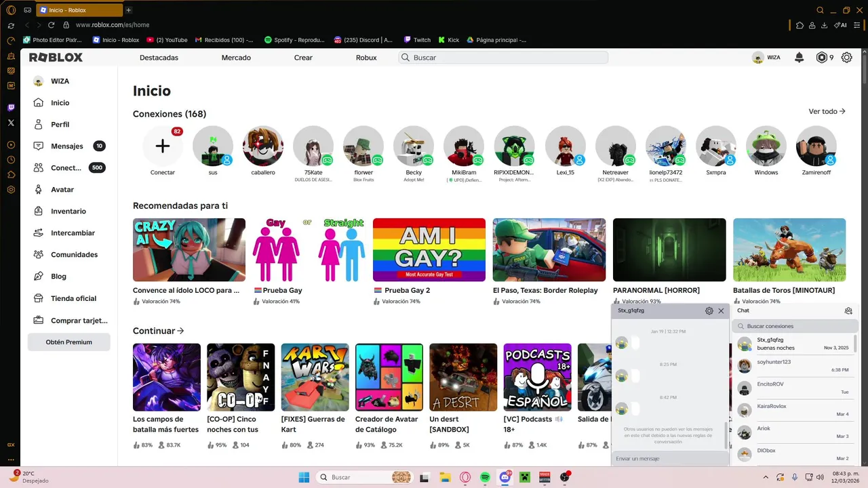The width and height of the screenshot is (868, 488).
Task: Open MikiBram connection avatar
Action: pyautogui.click(x=464, y=146)
